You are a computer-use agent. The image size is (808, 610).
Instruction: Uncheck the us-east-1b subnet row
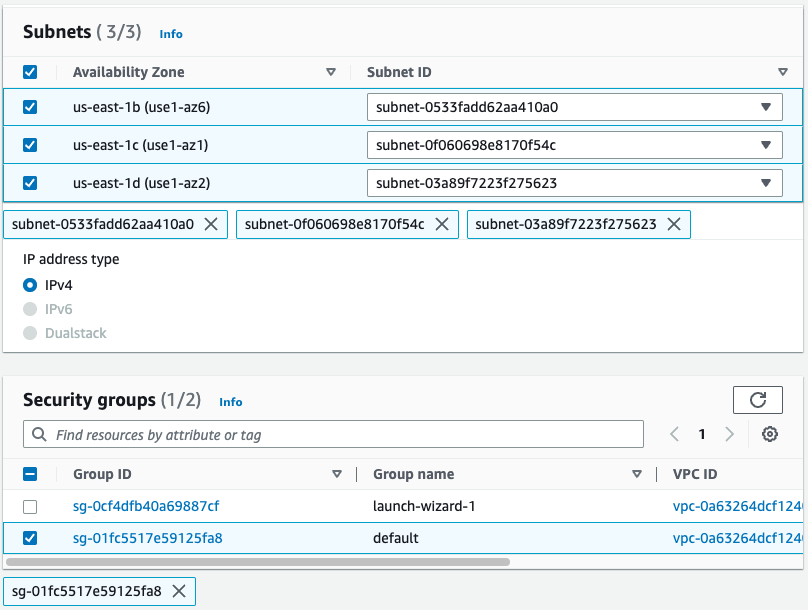(29, 107)
